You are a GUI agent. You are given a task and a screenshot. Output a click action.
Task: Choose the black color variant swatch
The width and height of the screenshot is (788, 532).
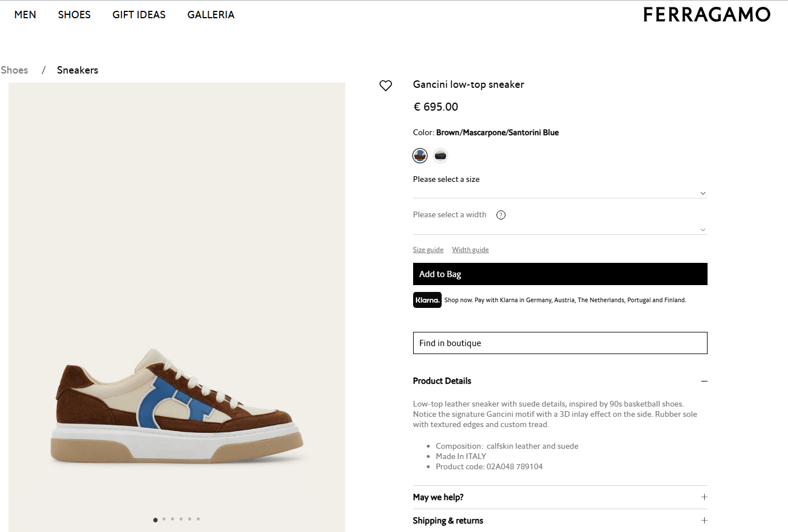coord(441,155)
